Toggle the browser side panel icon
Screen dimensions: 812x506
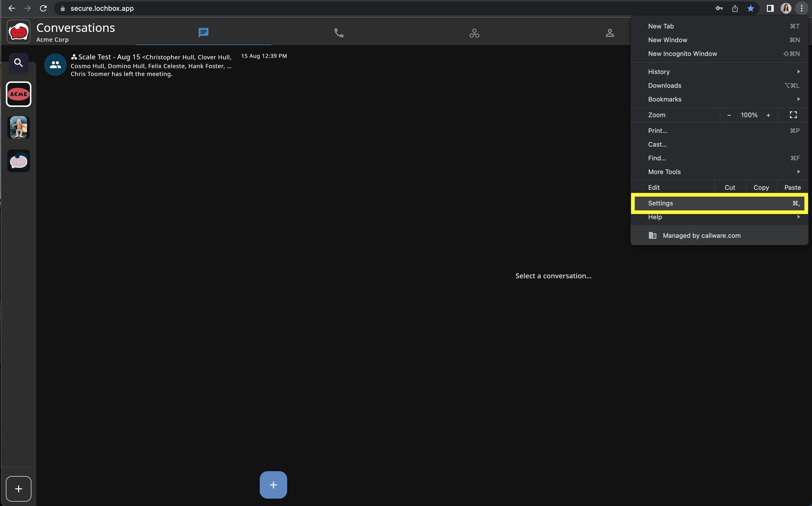[x=770, y=8]
